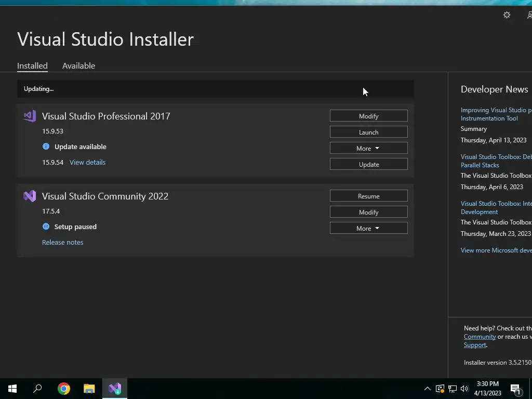Viewport: 532px width, 399px height.
Task: Click View more Microsoft developer news
Action: pyautogui.click(x=496, y=250)
